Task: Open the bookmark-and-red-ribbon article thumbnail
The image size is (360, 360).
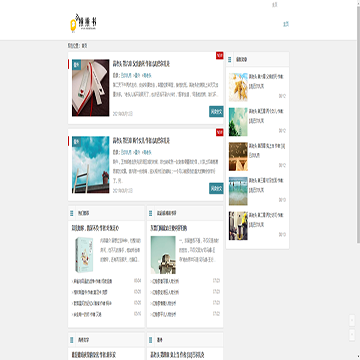Action: pos(90,88)
